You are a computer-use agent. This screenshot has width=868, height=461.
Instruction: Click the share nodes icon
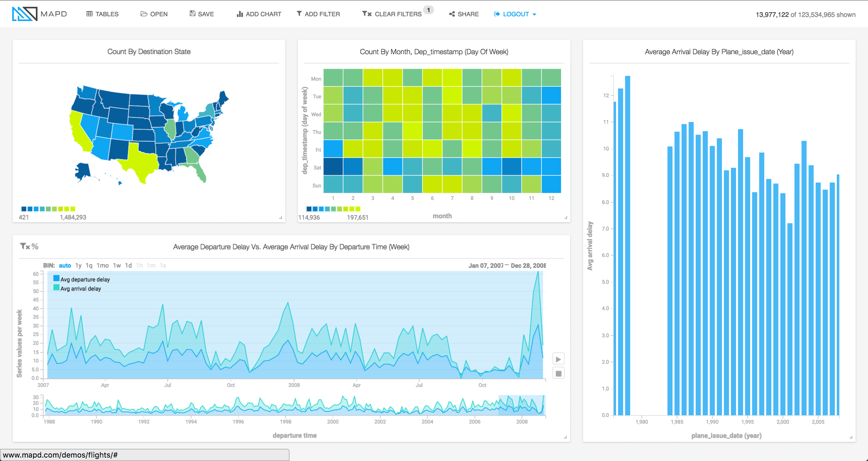pyautogui.click(x=452, y=14)
